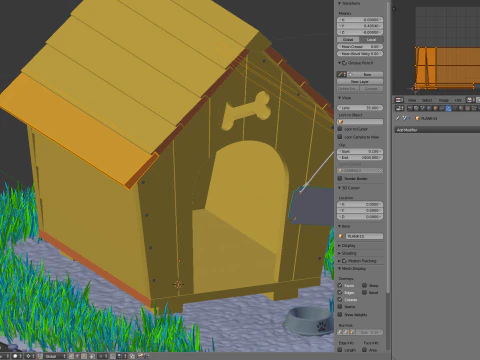
Task: Enable face info Area checkbox
Action: click(364, 350)
